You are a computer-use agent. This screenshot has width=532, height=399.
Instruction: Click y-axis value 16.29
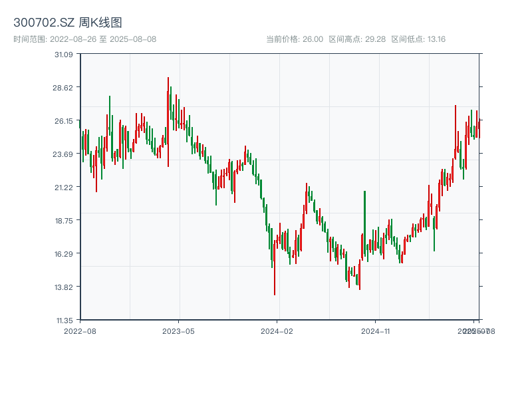64,253
